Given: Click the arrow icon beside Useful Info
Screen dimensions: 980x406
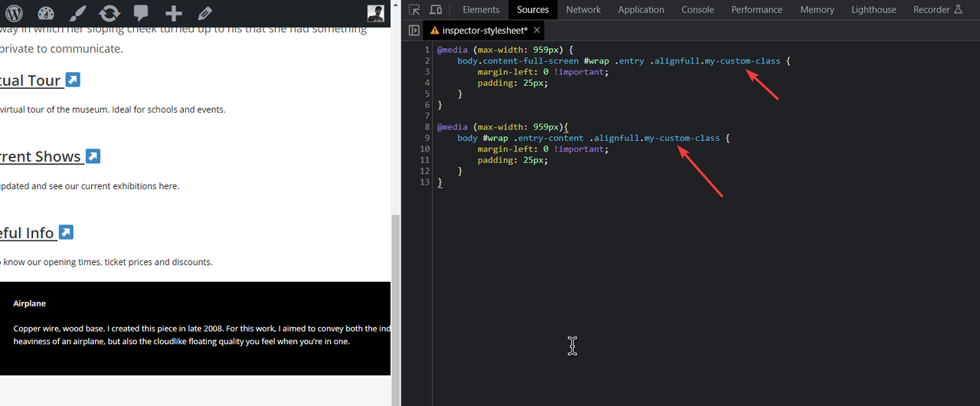Looking at the screenshot, I should click(66, 232).
